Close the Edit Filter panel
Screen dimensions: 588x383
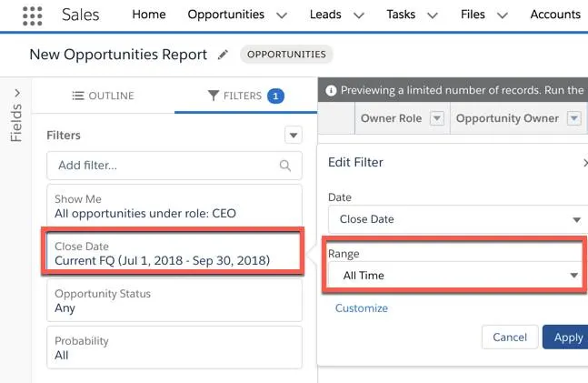(585, 163)
